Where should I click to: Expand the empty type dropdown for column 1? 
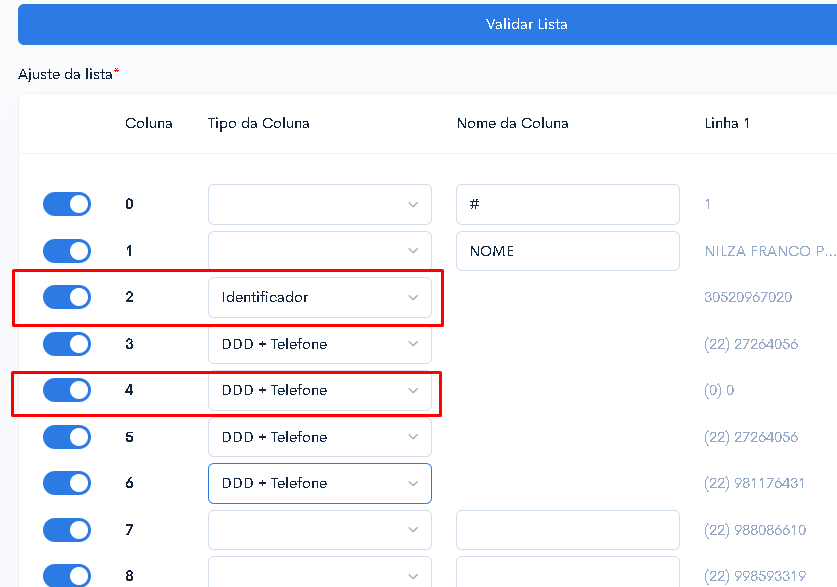coord(320,251)
